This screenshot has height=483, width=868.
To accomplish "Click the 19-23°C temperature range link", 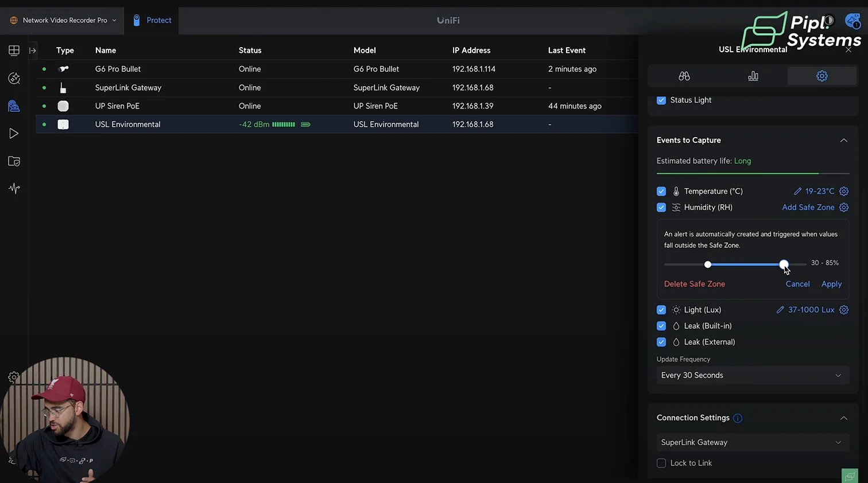I will coord(820,191).
